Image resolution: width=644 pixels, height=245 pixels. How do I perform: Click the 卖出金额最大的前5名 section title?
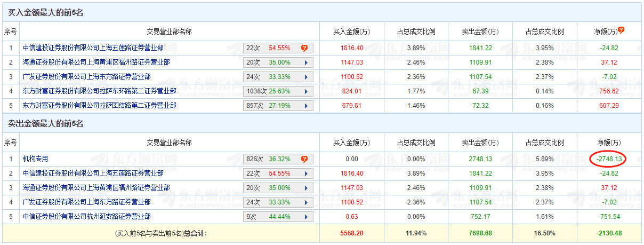tap(45, 124)
